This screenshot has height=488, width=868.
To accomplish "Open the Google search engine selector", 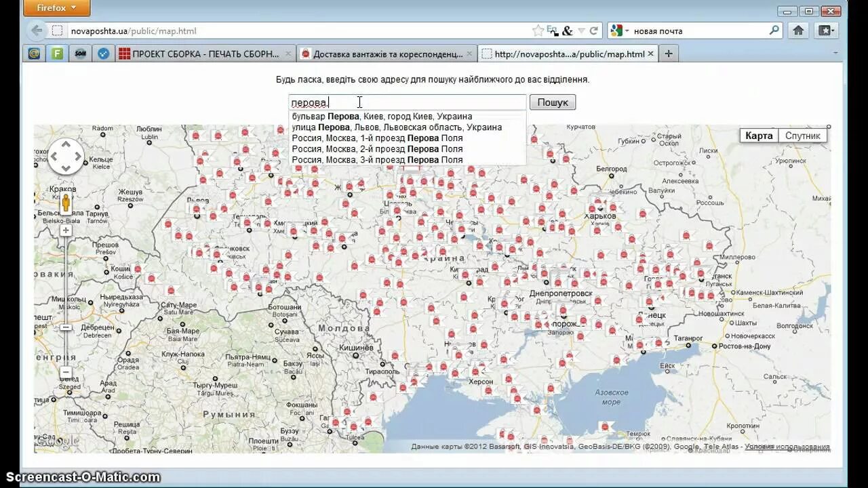I will point(619,30).
